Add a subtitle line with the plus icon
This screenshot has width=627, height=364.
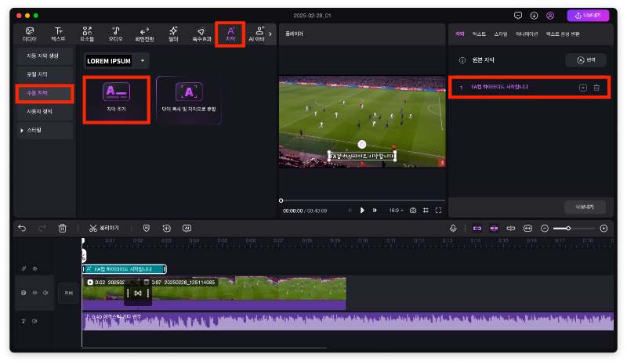(x=582, y=88)
